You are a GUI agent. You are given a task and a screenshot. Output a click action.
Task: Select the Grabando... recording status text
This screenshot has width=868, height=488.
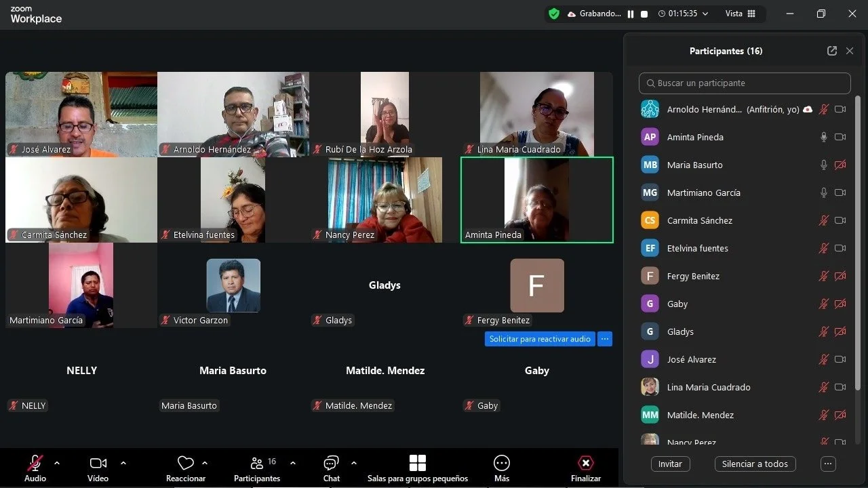(x=600, y=14)
